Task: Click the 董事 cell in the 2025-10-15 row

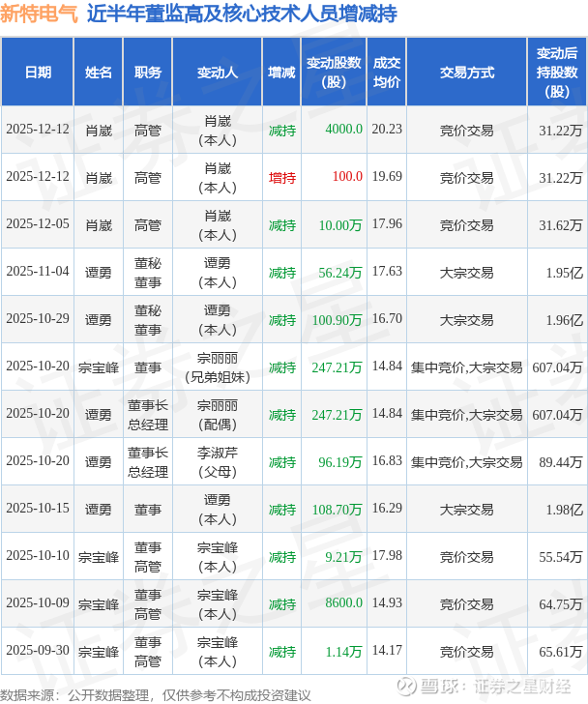Action: pos(148,510)
